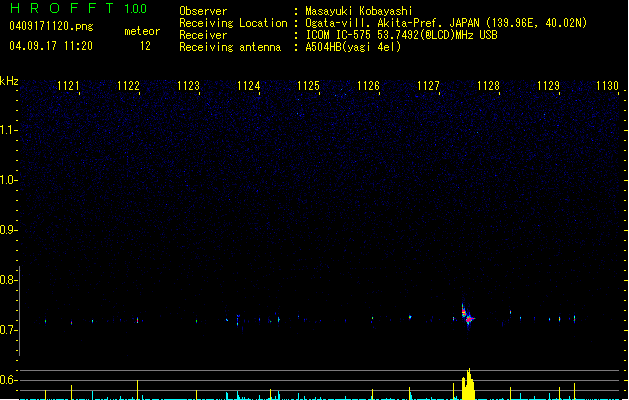
Task: Click the 1128 time axis marker
Action: click(489, 86)
